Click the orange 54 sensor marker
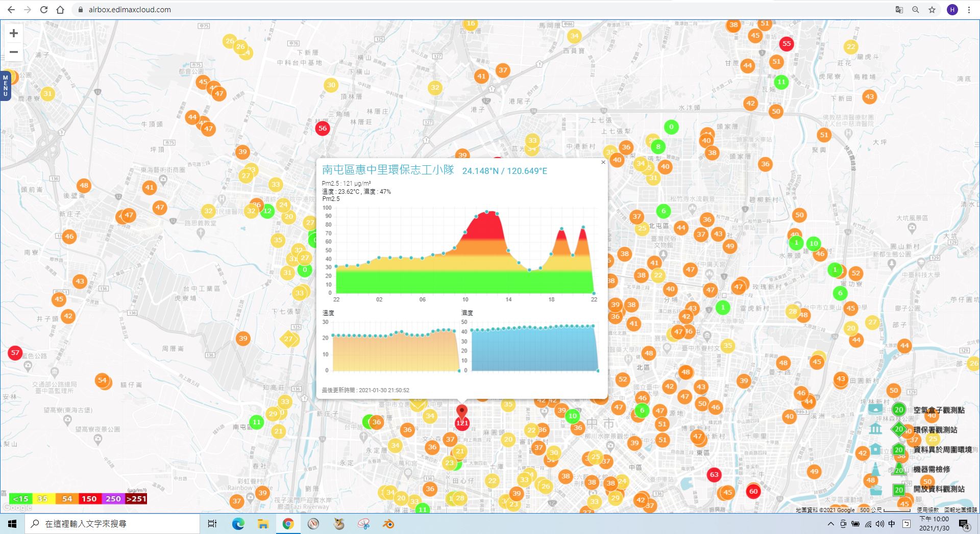The width and height of the screenshot is (980, 534). 102,380
